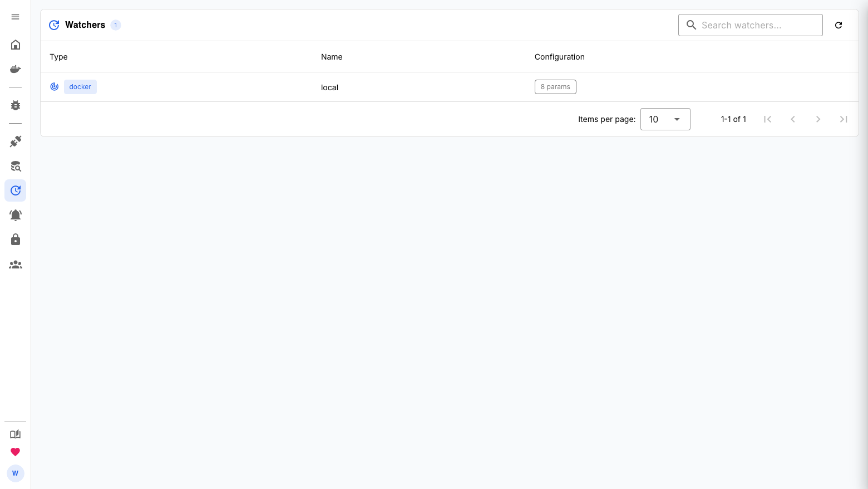Go to last page of watchers
This screenshot has height=489, width=868.
pyautogui.click(x=844, y=119)
